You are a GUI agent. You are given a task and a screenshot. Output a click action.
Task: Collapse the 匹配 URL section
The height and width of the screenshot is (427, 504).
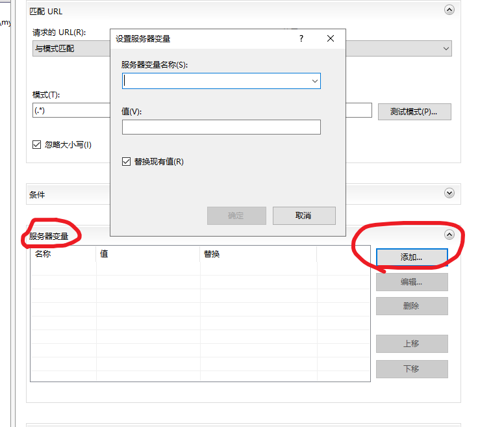[x=449, y=10]
